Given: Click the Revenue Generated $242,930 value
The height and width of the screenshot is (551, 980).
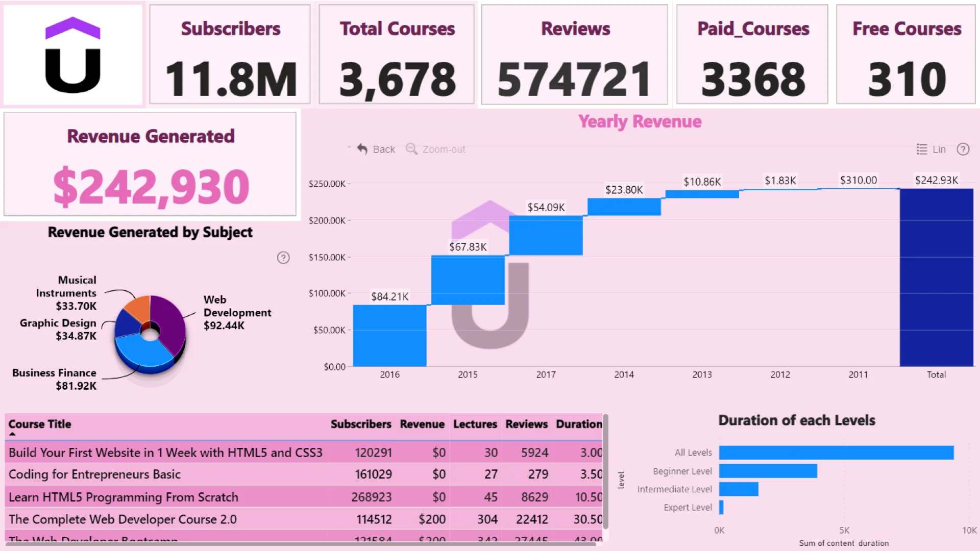Looking at the screenshot, I should 151,187.
